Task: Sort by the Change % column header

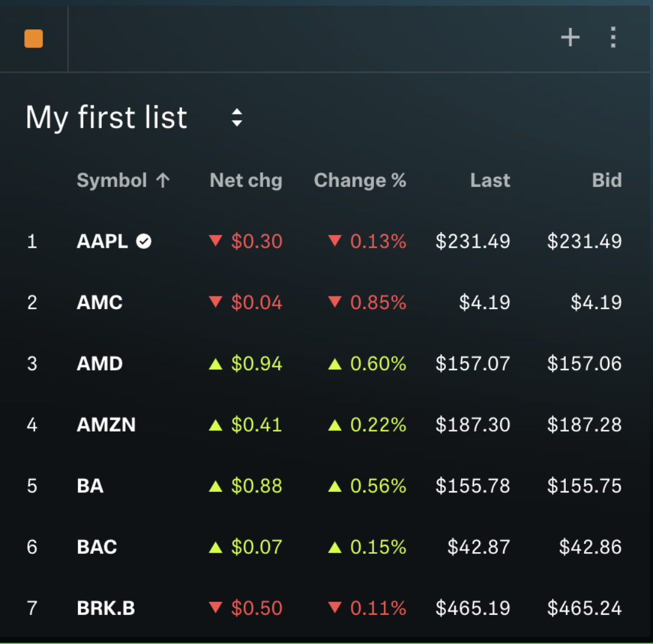Action: 360,180
